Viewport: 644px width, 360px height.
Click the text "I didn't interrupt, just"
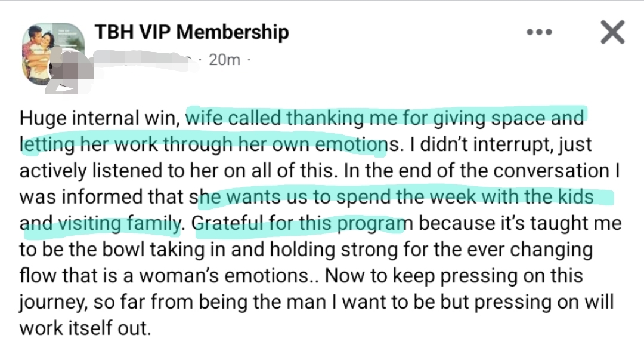point(494,144)
